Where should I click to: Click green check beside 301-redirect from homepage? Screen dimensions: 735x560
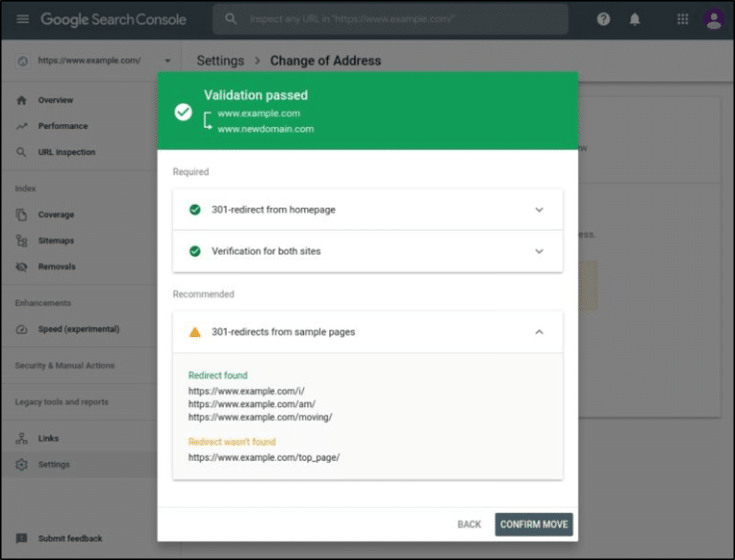[x=195, y=209]
